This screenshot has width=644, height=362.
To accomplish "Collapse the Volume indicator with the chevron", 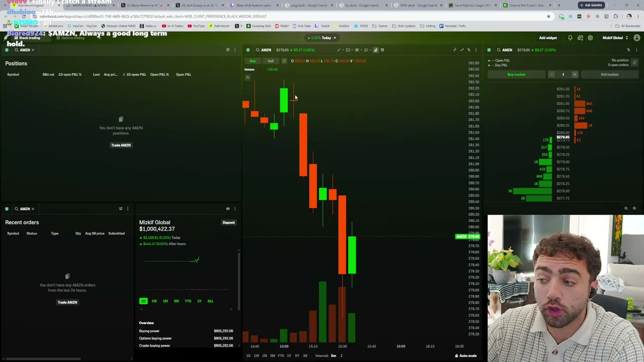I will (x=247, y=77).
